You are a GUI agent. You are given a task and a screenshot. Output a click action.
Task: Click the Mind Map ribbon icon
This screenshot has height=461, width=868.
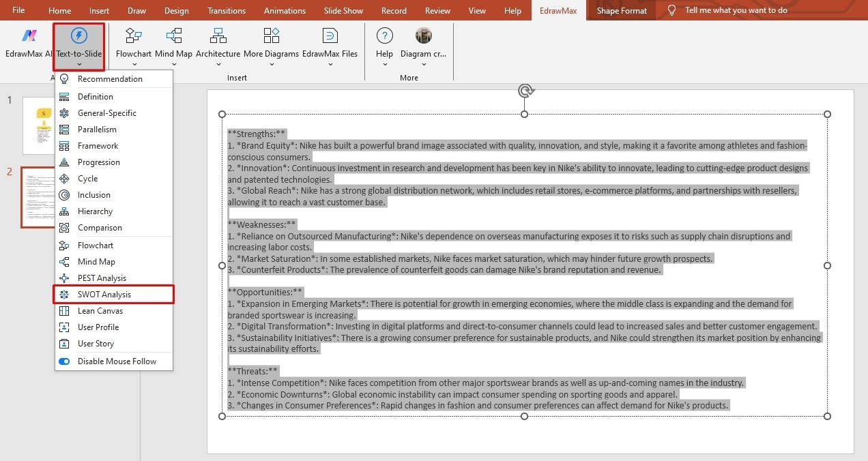174,35
